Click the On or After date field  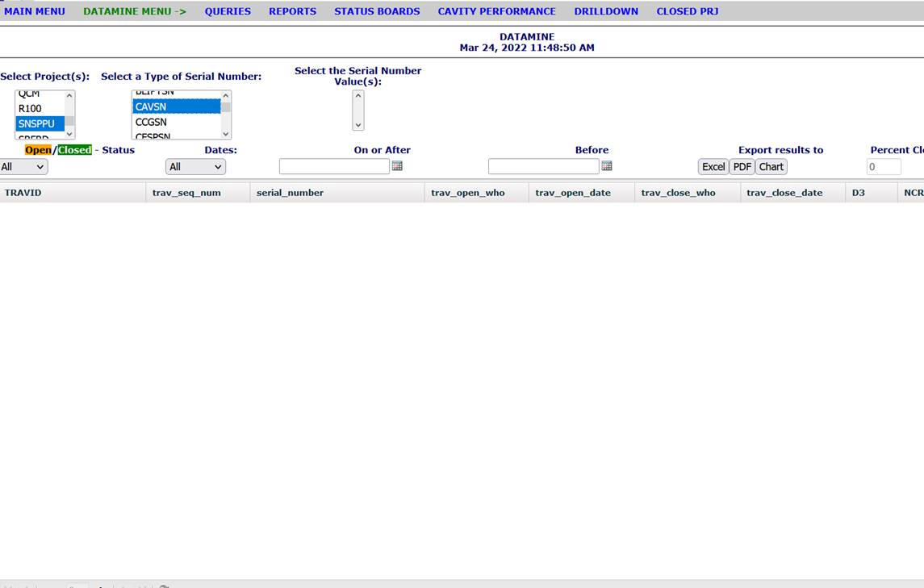(334, 167)
